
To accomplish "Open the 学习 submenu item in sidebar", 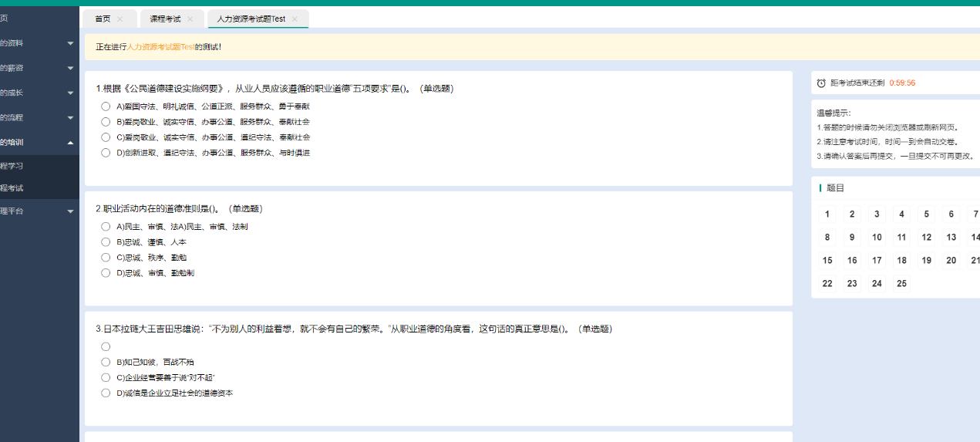I will click(12, 166).
